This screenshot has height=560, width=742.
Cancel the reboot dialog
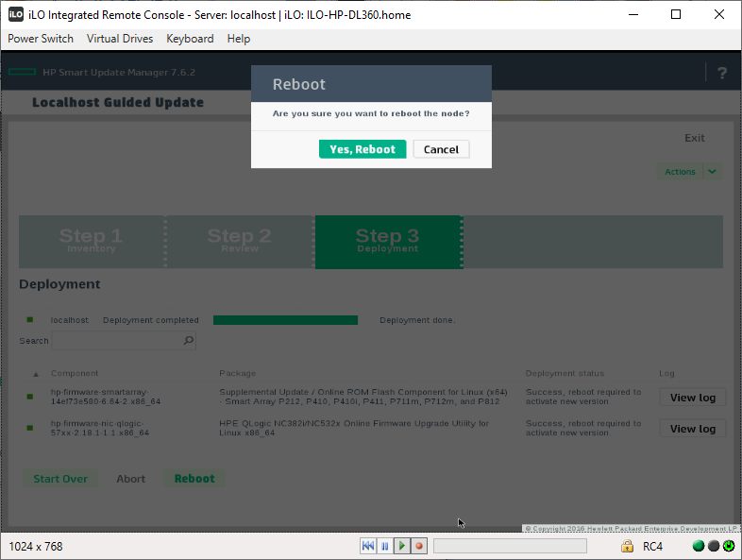pyautogui.click(x=441, y=149)
